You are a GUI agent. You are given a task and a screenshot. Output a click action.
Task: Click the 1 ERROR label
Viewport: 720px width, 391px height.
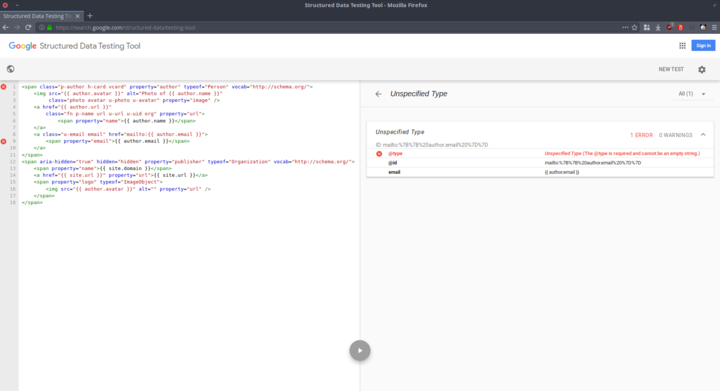pos(641,135)
